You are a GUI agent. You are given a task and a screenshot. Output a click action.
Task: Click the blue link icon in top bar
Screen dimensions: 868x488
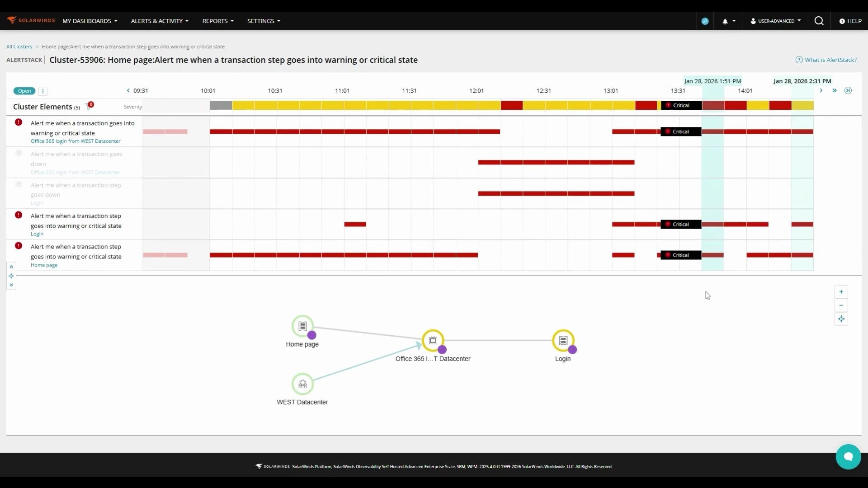point(705,21)
